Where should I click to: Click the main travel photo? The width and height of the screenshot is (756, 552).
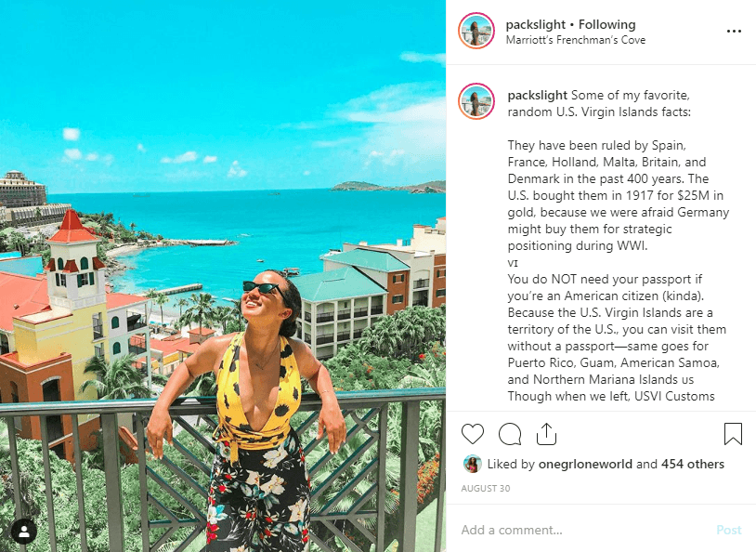(223, 276)
